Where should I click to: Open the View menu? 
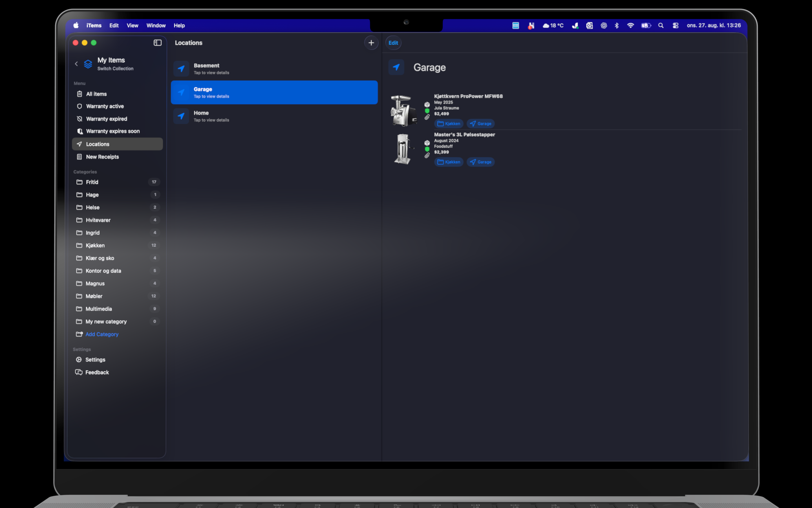pos(133,25)
